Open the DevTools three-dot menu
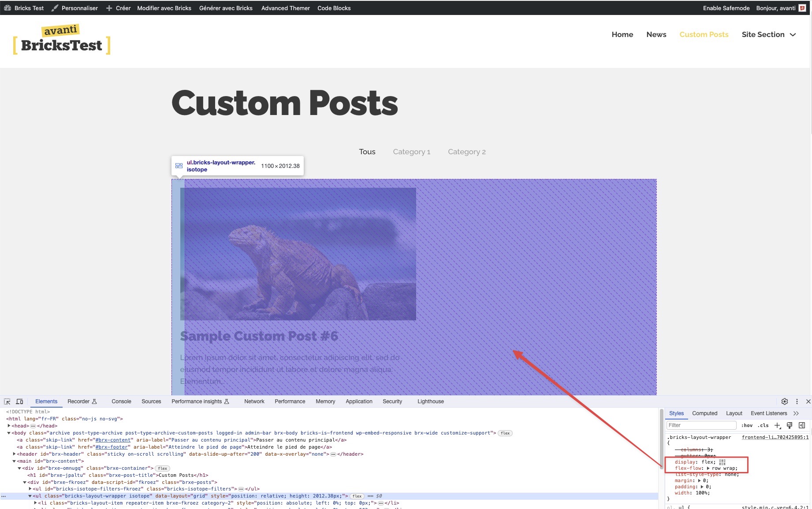 click(797, 401)
